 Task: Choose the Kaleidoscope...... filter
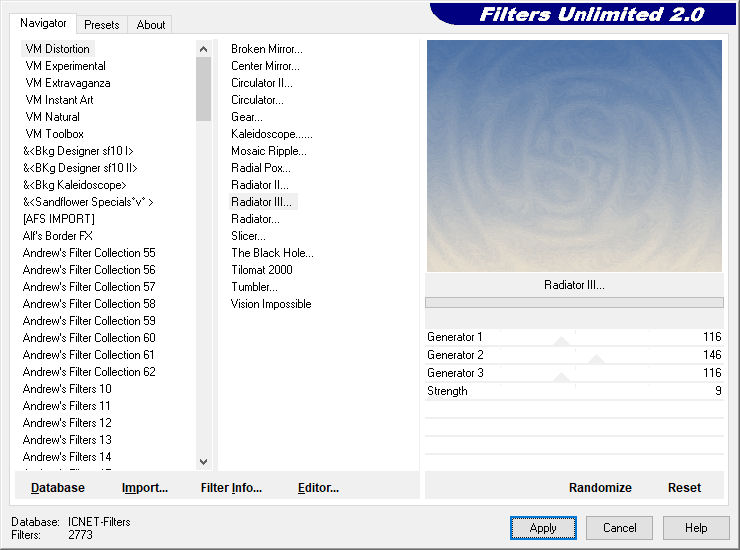pyautogui.click(x=272, y=134)
